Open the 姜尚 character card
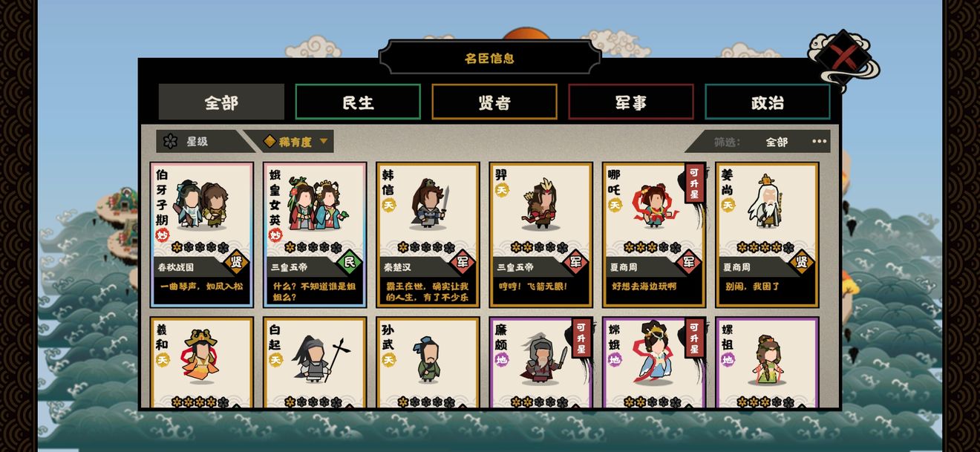The image size is (980, 452). (767, 235)
